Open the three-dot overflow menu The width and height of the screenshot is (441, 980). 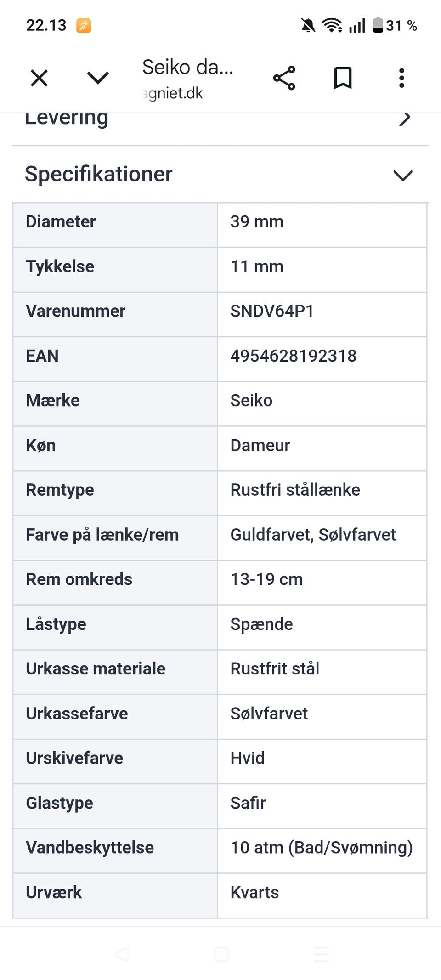pos(401,78)
